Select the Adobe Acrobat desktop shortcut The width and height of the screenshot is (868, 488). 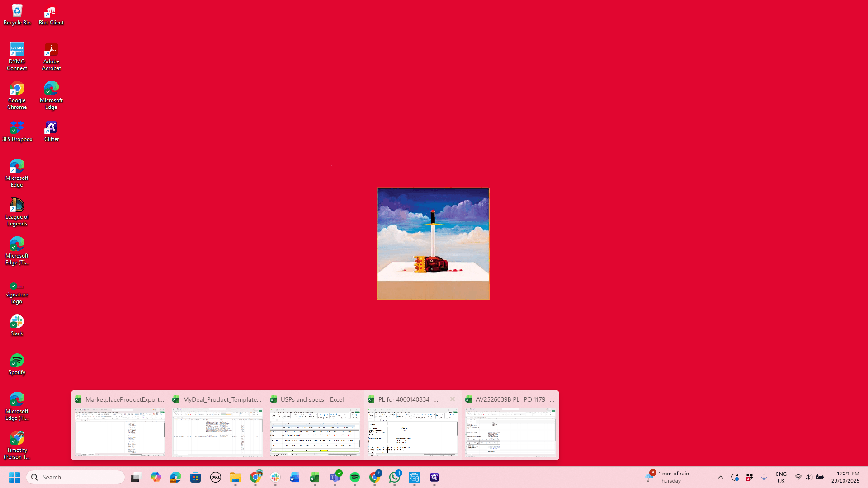[51, 57]
